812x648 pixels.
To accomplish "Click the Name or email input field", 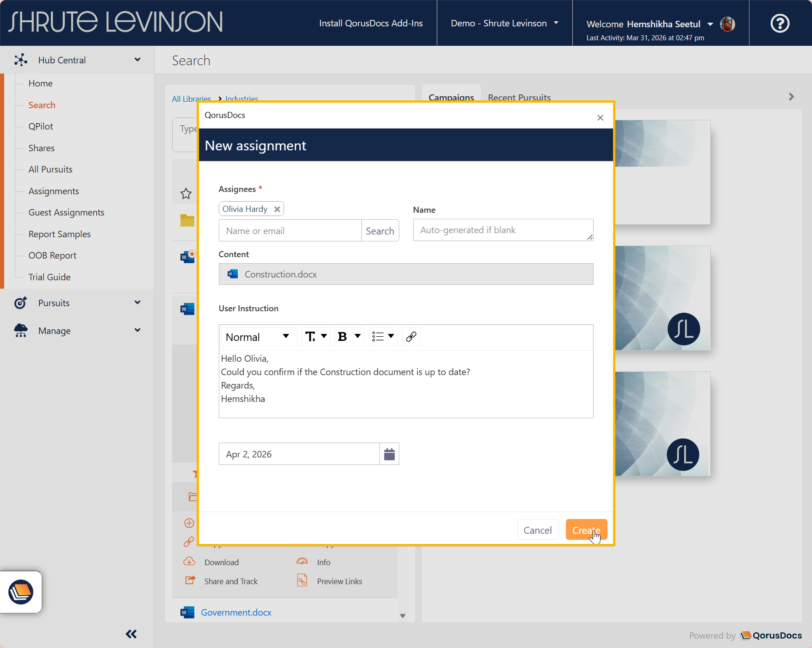I will tap(290, 231).
